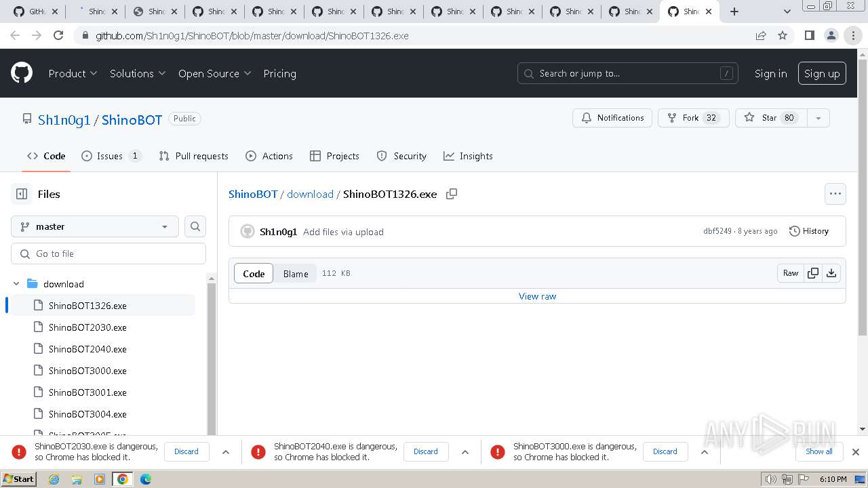Viewport: 868px width, 488px height.
Task: Open Notifications for the repository
Action: pos(613,118)
